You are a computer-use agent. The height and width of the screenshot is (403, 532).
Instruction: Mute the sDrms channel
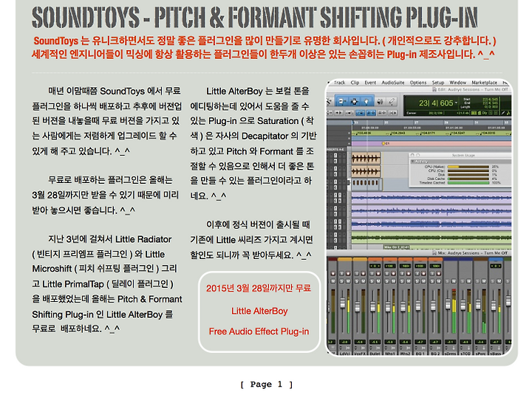click(x=454, y=281)
